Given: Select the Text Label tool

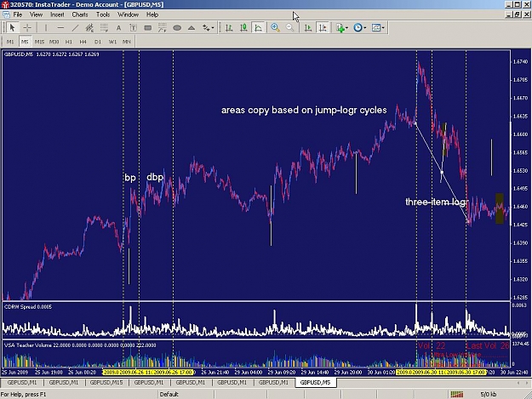Looking at the screenshot, I should [x=133, y=27].
